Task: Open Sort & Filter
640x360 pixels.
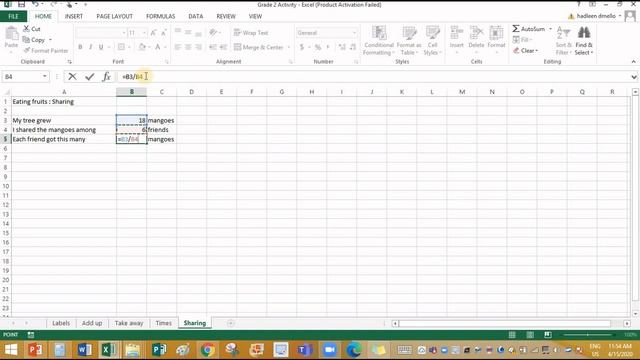Action: pos(563,40)
